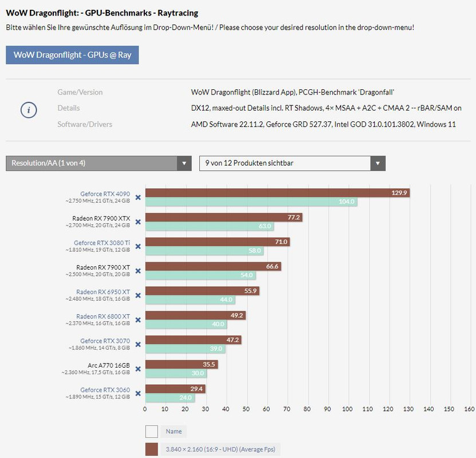Click the 54.0 fps bar for RX 7900 XT
The width and height of the screenshot is (476, 458).
point(200,275)
